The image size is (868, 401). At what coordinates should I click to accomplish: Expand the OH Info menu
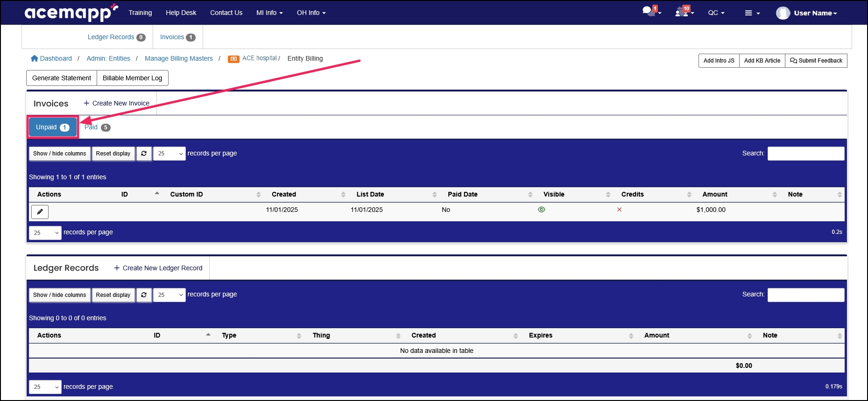[311, 13]
